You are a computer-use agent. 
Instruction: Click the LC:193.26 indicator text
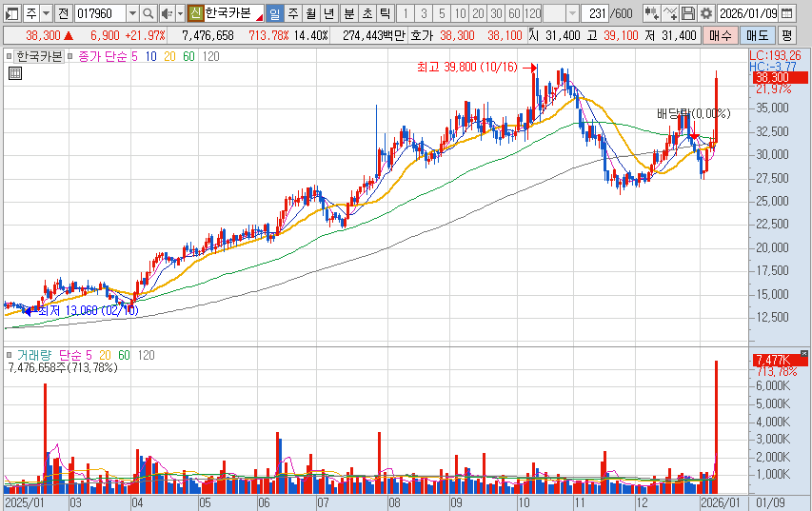pyautogui.click(x=775, y=55)
